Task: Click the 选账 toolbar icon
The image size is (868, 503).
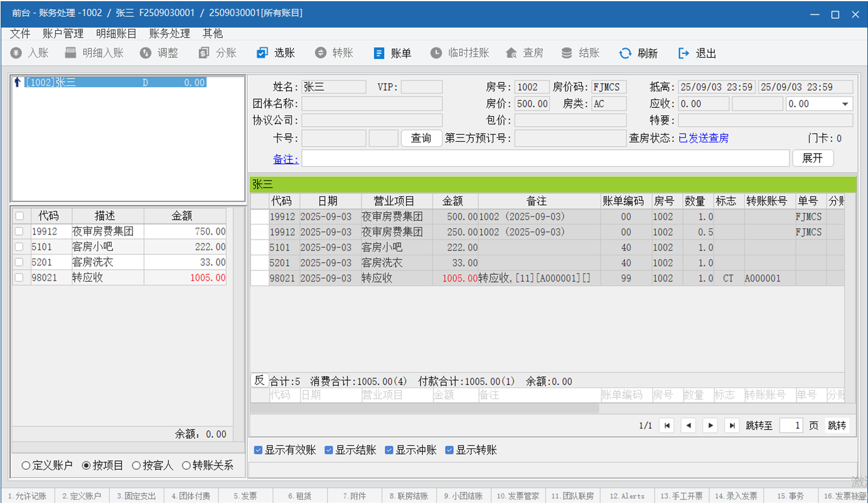Action: [262, 53]
